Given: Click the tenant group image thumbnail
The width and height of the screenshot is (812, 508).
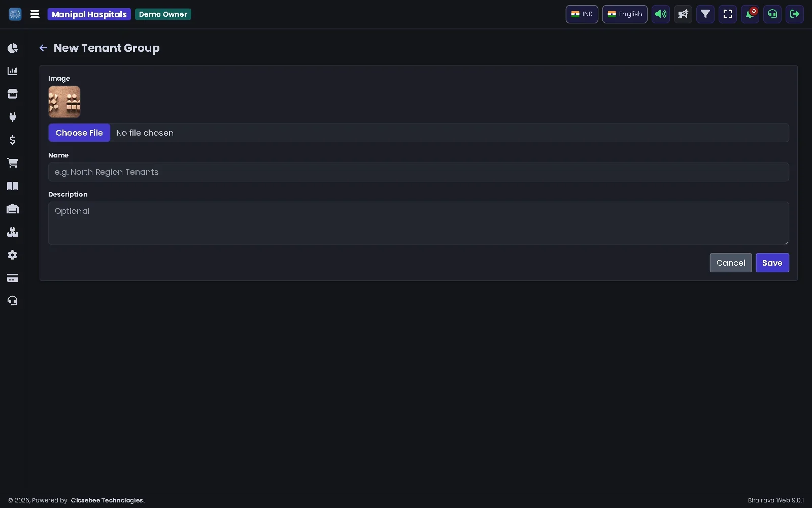Looking at the screenshot, I should 64,102.
